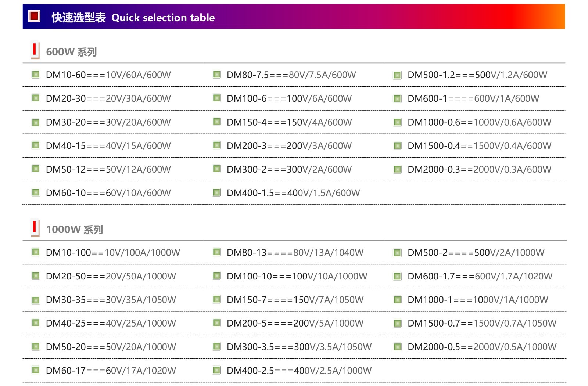Select the DM20-30 20V/30A/600W entry
This screenshot has height=386, width=588.
108,98
